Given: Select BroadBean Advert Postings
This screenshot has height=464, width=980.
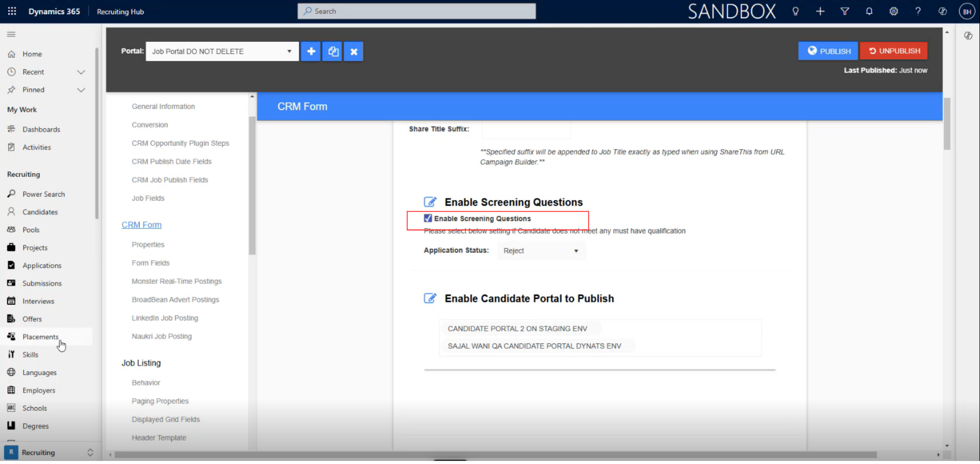Looking at the screenshot, I should click(176, 300).
